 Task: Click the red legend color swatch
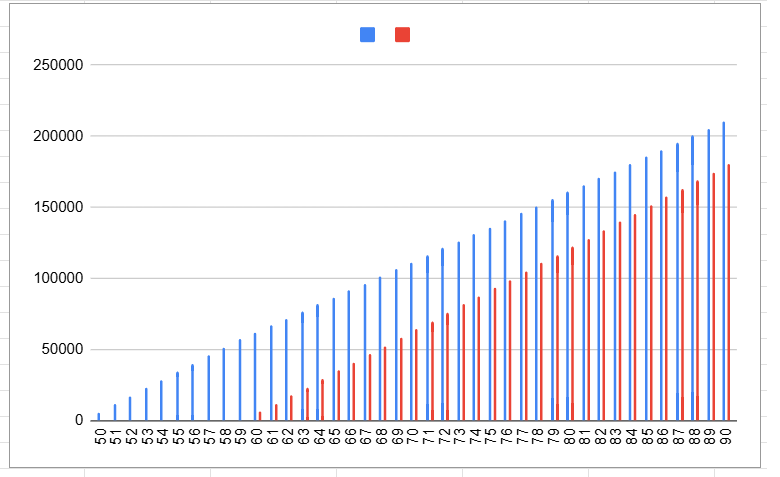(x=402, y=35)
